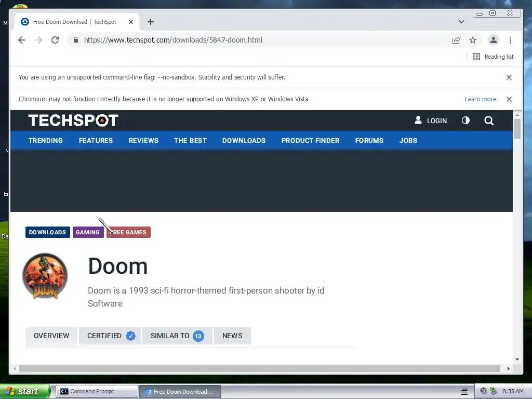Select the CERTIFIED tab
This screenshot has height=399, width=532.
[x=110, y=336]
